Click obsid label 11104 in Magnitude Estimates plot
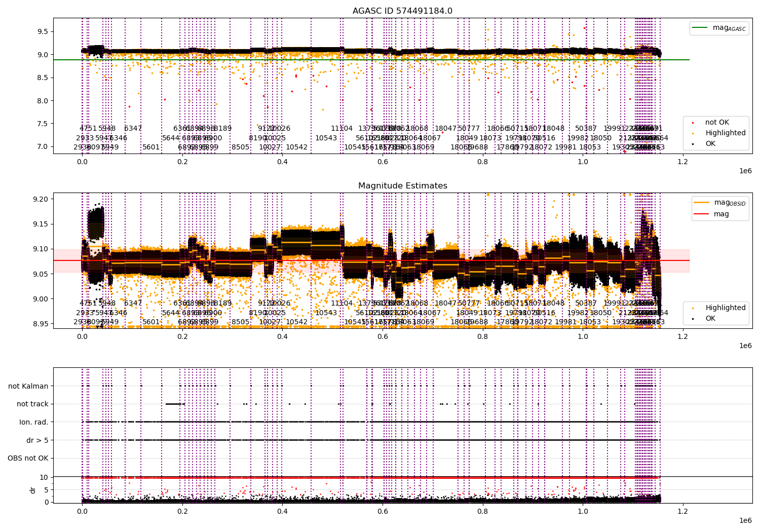 click(342, 303)
